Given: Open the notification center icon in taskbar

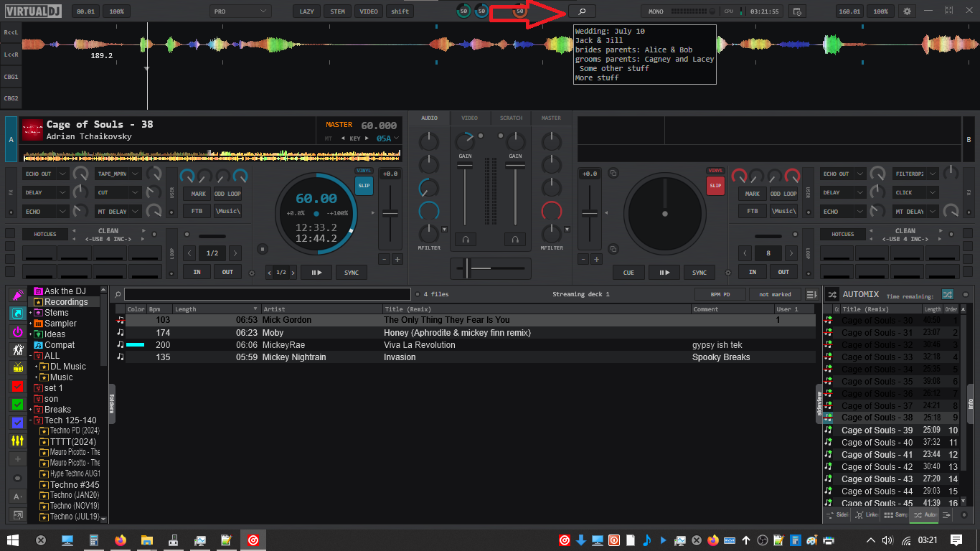Looking at the screenshot, I should [956, 540].
